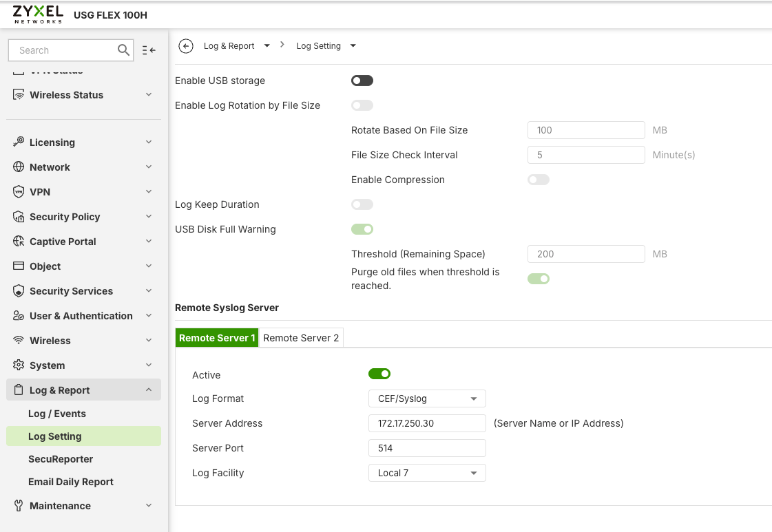Expand the Network menu chevron
772x532 pixels.
pos(149,167)
